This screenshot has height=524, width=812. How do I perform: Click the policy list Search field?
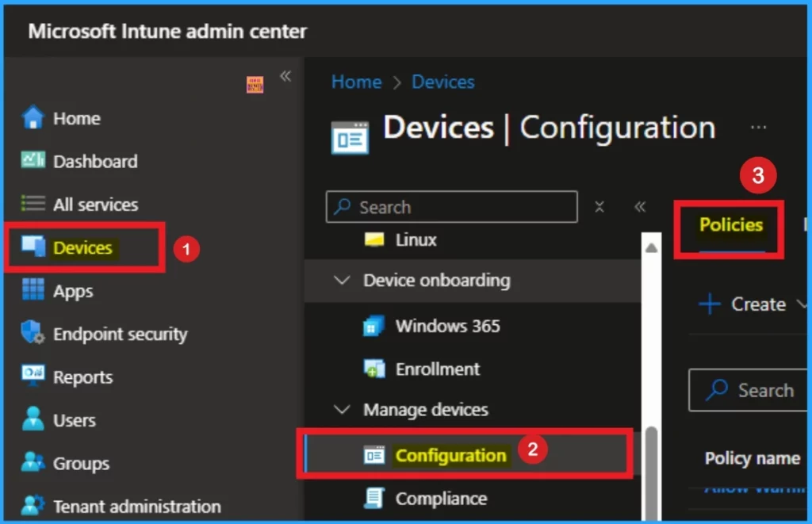(x=749, y=390)
